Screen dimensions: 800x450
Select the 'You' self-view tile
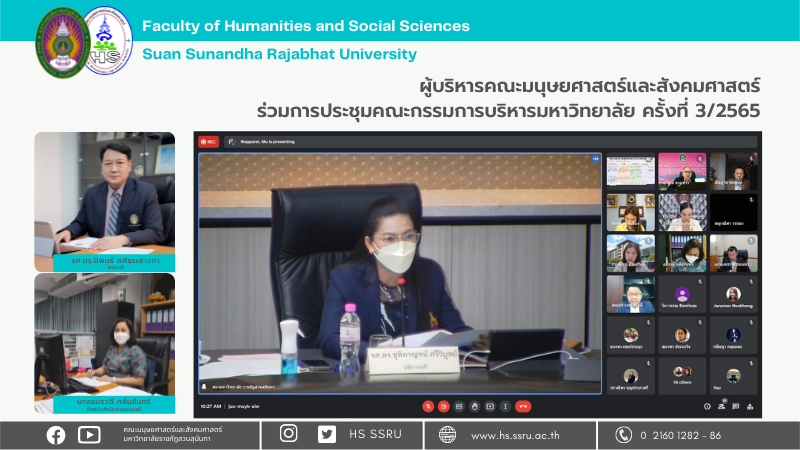click(733, 376)
